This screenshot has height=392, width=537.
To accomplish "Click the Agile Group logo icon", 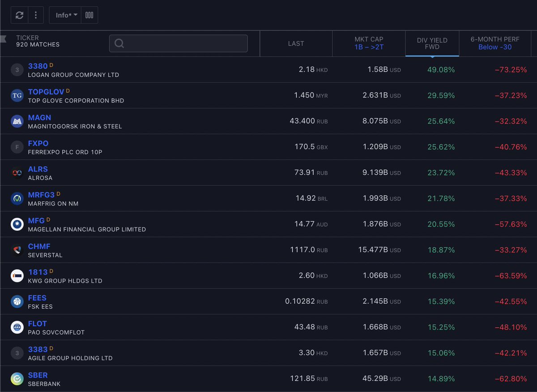I will (x=17, y=353).
